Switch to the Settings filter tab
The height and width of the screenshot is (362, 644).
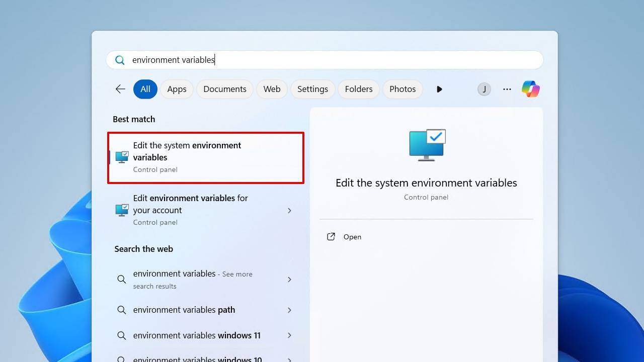(x=312, y=89)
